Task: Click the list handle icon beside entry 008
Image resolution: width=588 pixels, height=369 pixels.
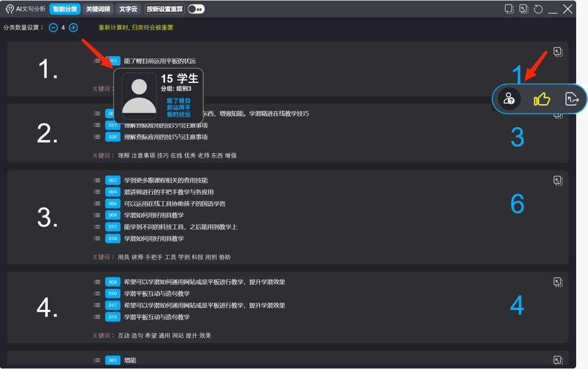Action: [97, 282]
